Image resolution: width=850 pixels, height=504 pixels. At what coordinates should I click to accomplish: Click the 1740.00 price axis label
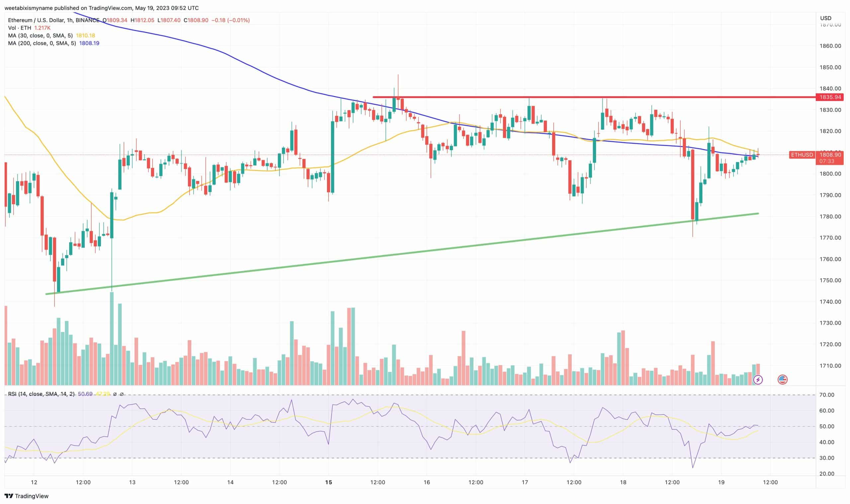[x=830, y=301]
